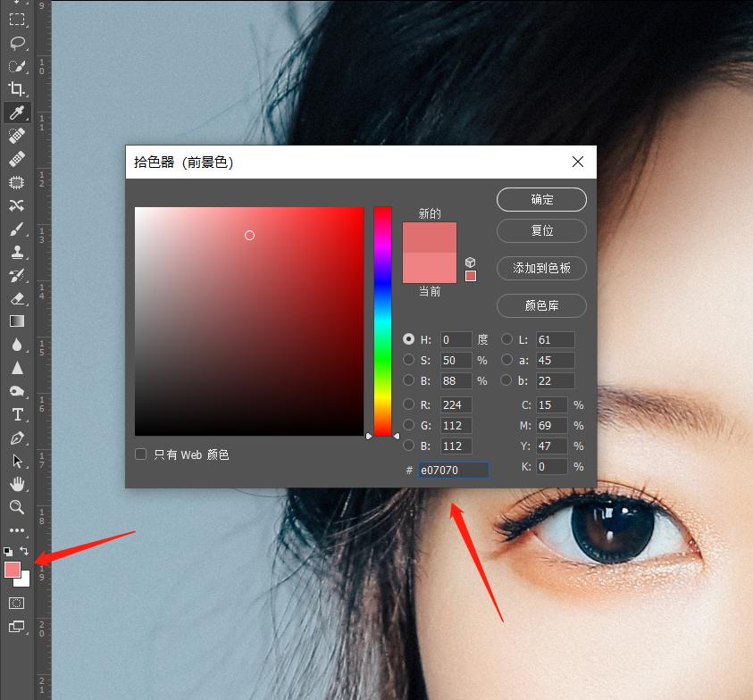Select the S saturation radio button
Image resolution: width=753 pixels, height=700 pixels.
click(x=409, y=360)
